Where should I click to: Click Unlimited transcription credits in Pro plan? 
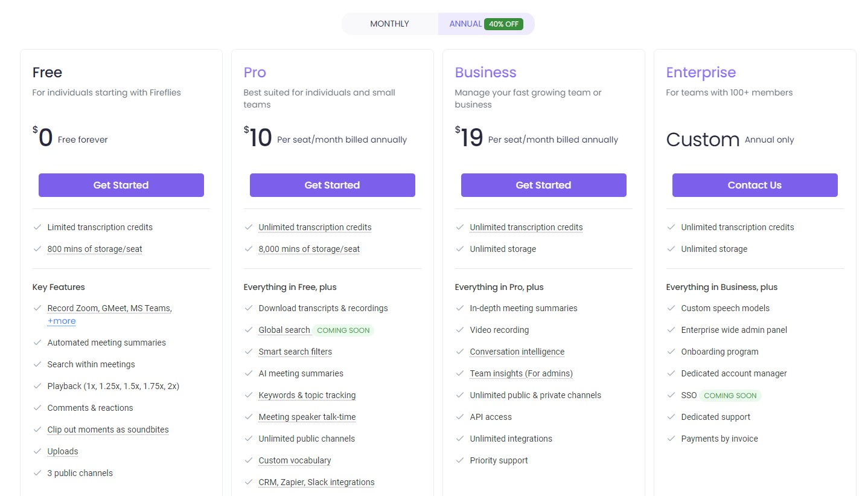click(314, 227)
